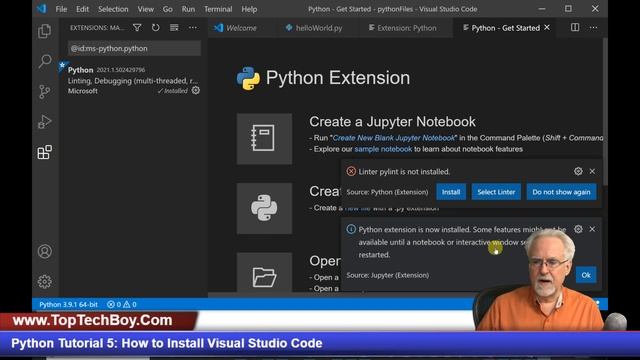Clear extensions search results icon
Screen dimensions: 640x360
tap(174, 27)
